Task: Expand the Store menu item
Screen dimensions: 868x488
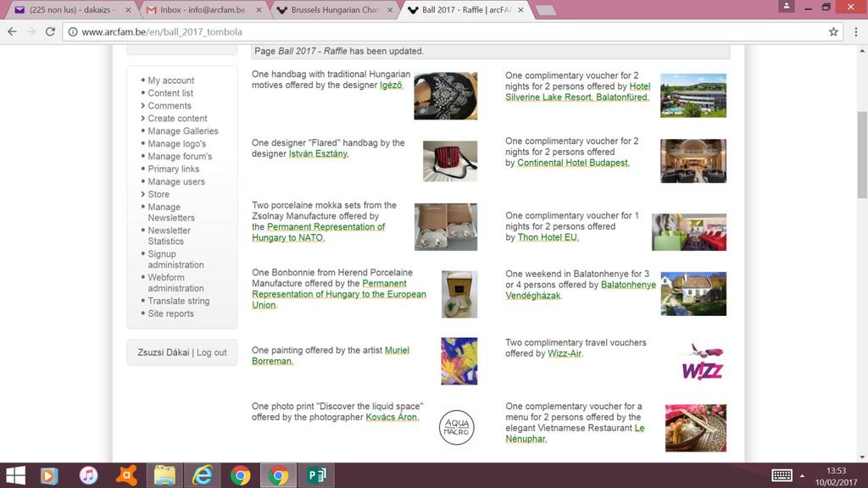Action: pyautogui.click(x=159, y=195)
